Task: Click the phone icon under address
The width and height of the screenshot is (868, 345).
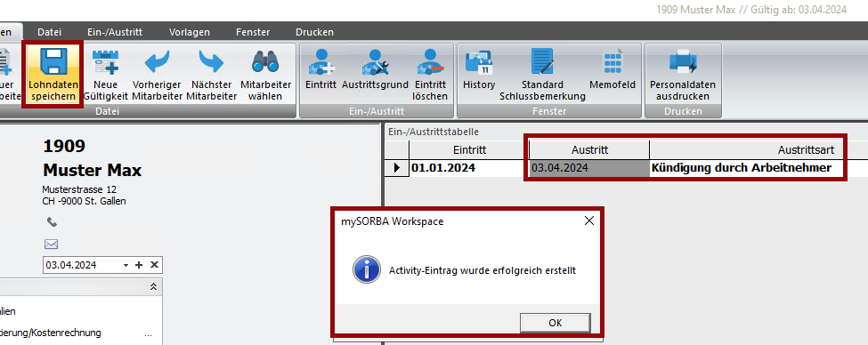Action: 52,221
